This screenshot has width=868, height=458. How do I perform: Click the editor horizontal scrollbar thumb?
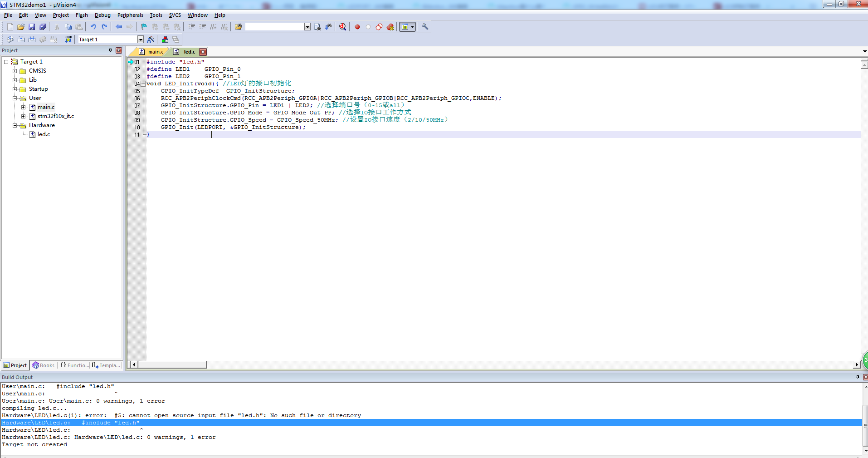click(x=172, y=364)
